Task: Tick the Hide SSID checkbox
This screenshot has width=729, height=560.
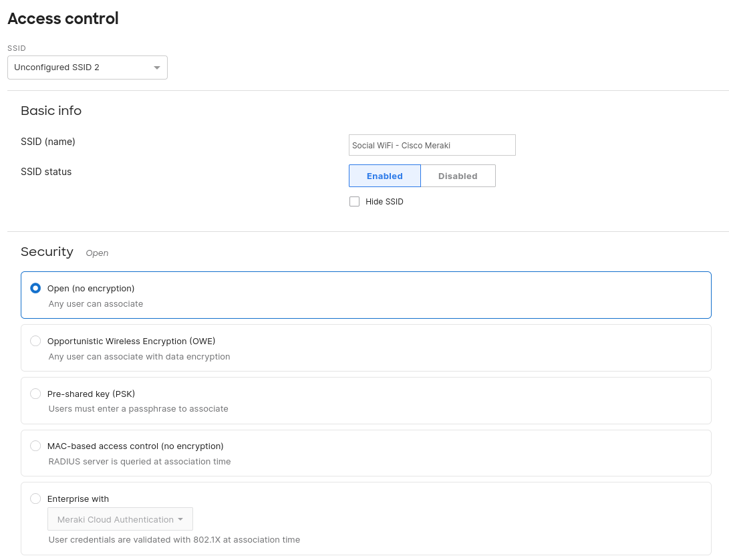Action: (355, 202)
